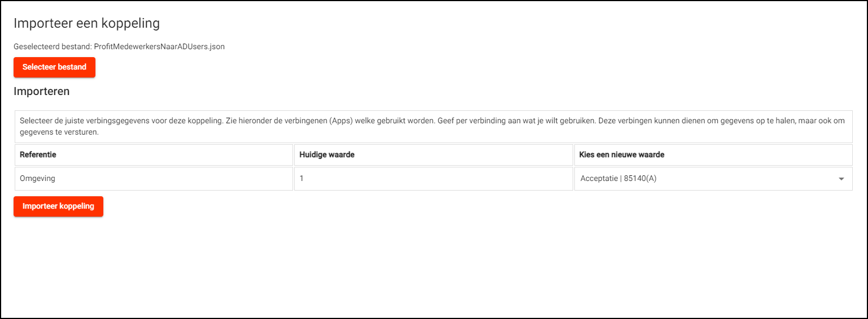Open the Acceptatie | 85140(A) combo box
The image size is (868, 319).
click(x=706, y=179)
